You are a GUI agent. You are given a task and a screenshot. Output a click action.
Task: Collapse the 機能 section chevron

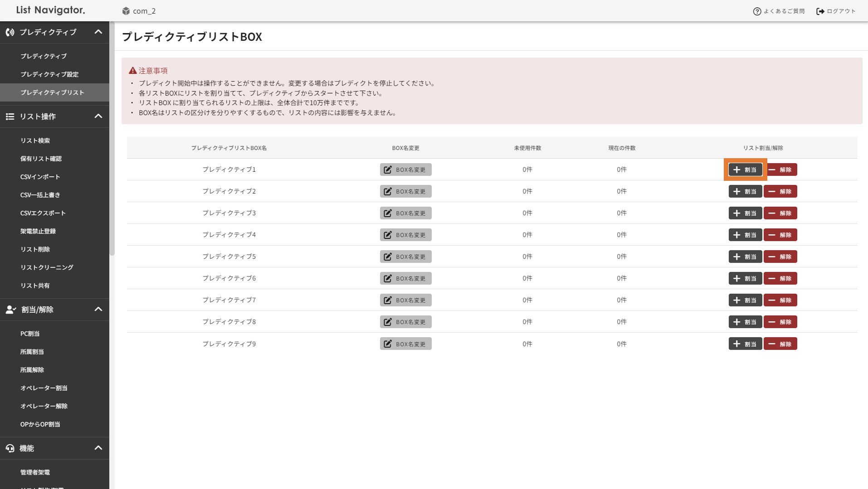[98, 448]
